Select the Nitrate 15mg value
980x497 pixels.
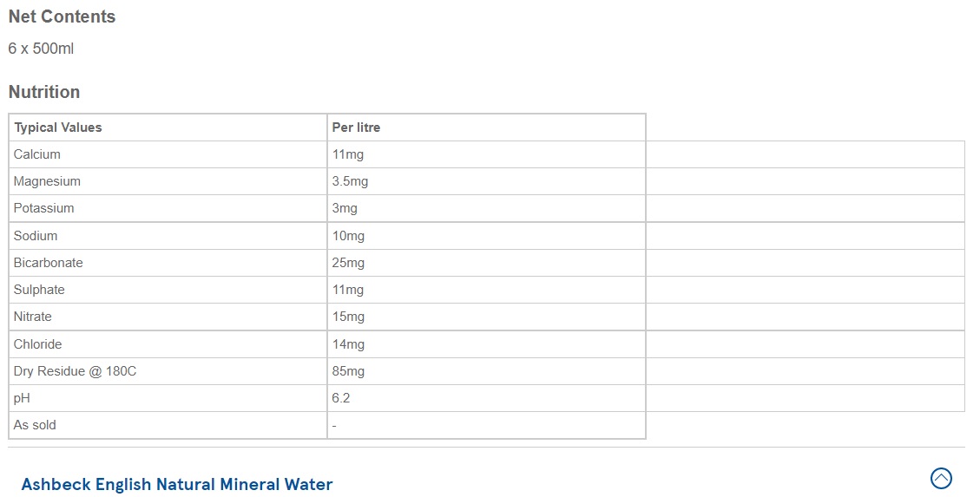pos(348,317)
